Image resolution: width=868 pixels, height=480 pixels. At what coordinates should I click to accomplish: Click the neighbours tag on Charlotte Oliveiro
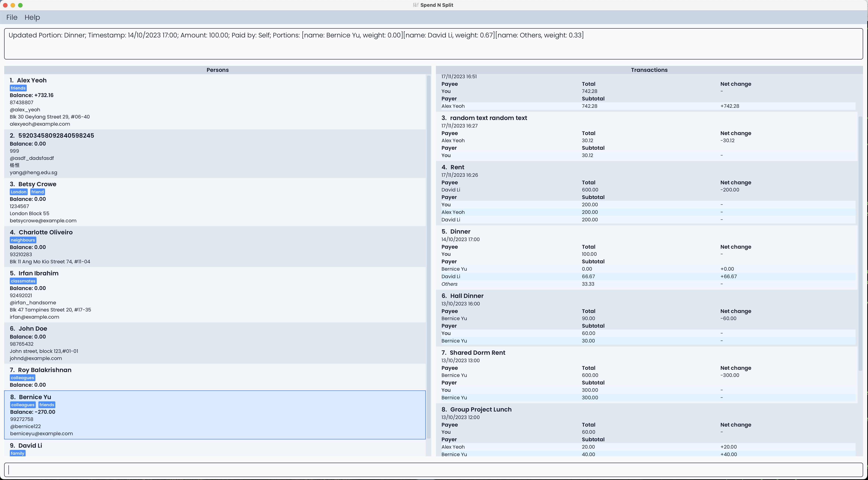click(x=23, y=240)
